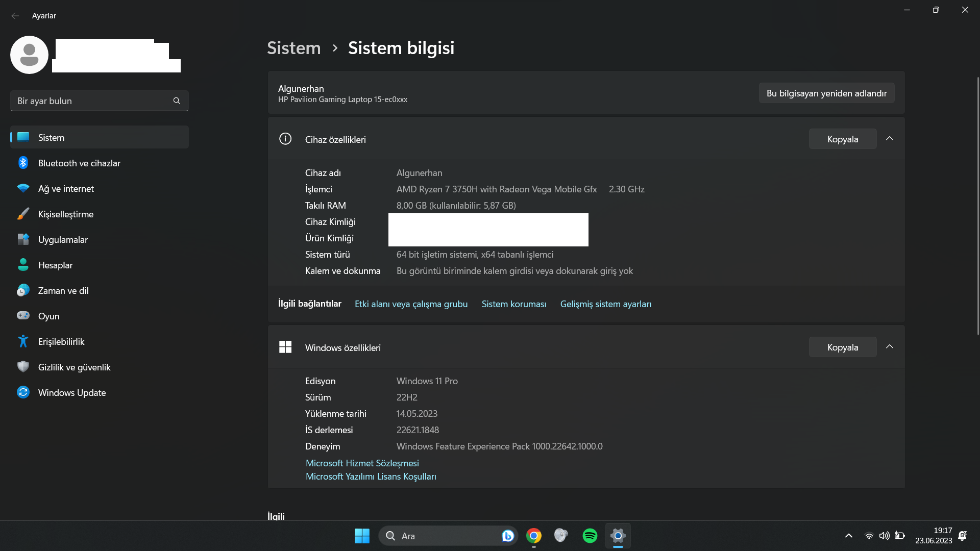Go to Uygulamalar settings page
980x551 pixels.
click(x=63, y=240)
